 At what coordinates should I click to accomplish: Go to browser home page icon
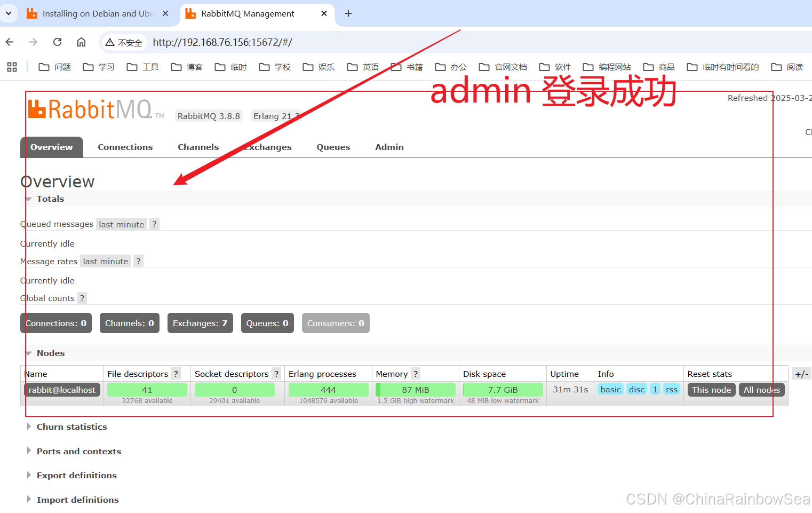81,42
